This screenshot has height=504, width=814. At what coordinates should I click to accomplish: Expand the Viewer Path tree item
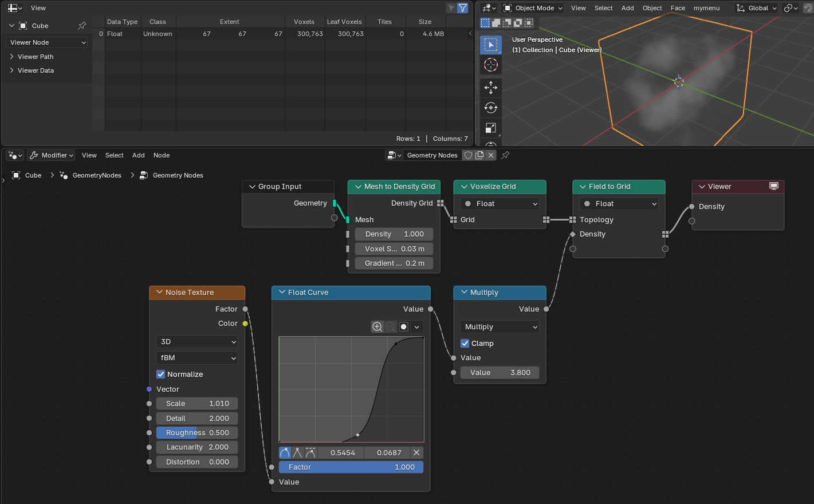coord(12,57)
